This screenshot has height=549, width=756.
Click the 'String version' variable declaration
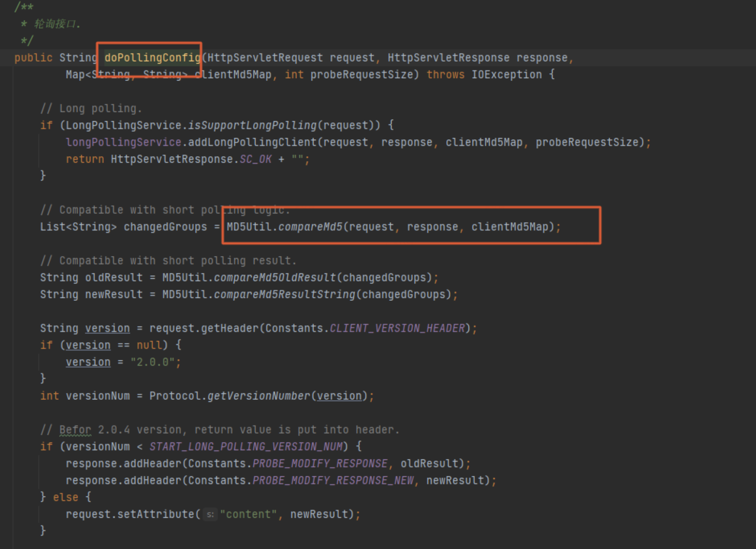point(85,328)
